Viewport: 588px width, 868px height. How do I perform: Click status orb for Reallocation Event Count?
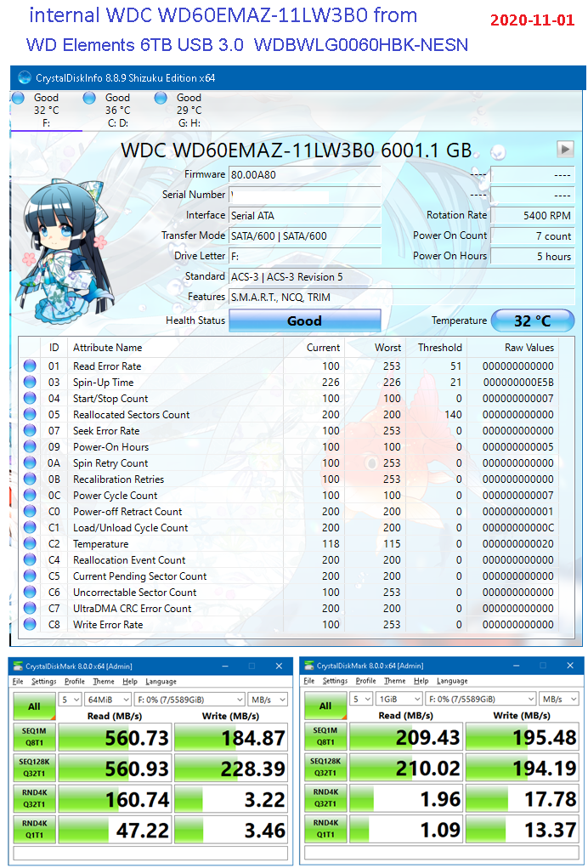click(30, 559)
